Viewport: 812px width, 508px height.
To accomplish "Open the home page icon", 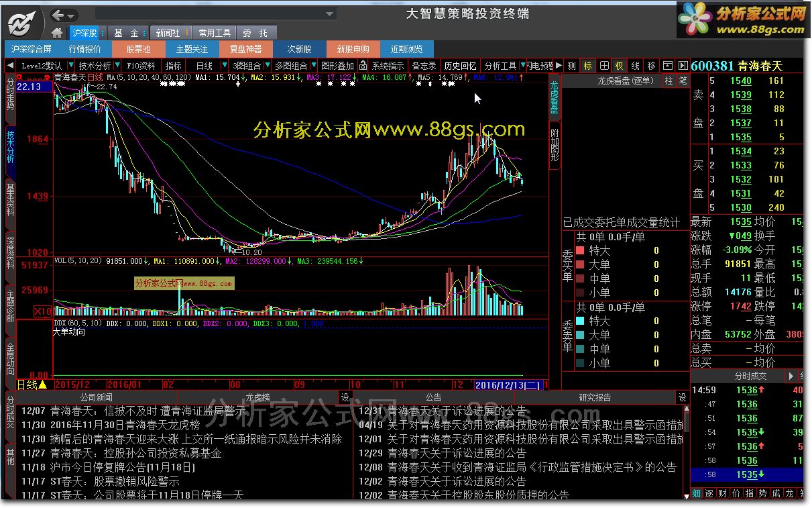I will pyautogui.click(x=58, y=32).
